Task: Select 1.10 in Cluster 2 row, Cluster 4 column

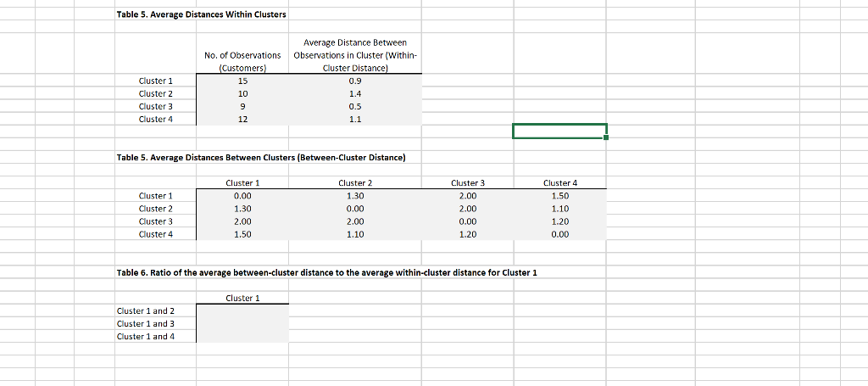Action: tap(560, 209)
